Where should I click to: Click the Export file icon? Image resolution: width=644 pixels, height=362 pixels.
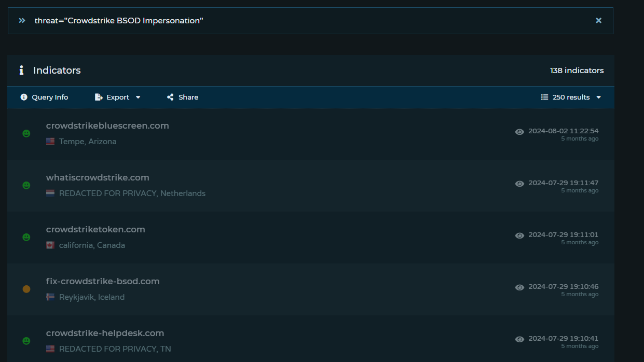click(99, 97)
